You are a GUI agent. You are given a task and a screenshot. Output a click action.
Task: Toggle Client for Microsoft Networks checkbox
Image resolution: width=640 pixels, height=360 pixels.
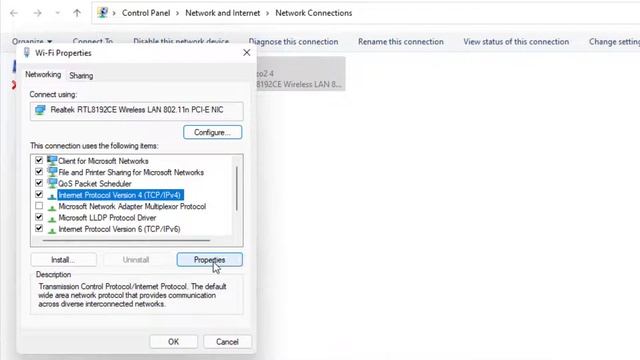pyautogui.click(x=39, y=160)
